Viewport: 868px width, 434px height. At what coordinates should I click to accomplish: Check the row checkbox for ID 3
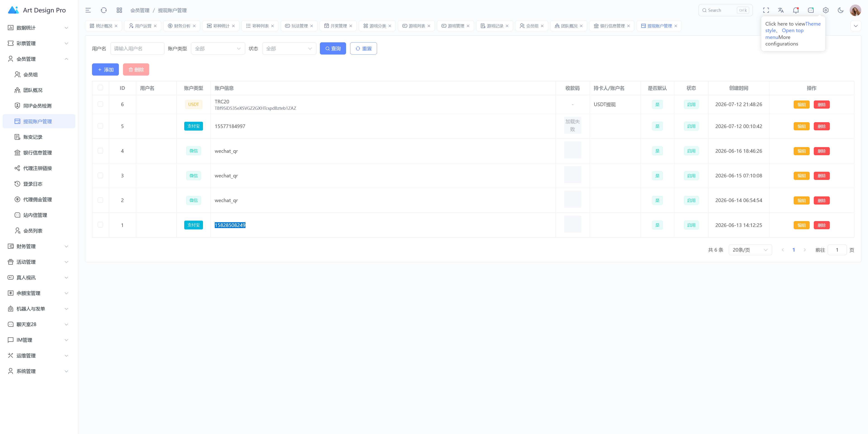100,175
